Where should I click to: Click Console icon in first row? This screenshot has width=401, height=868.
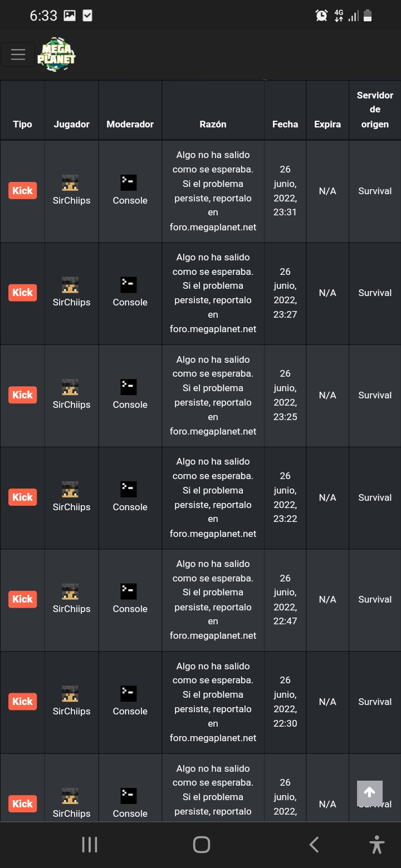point(129,183)
